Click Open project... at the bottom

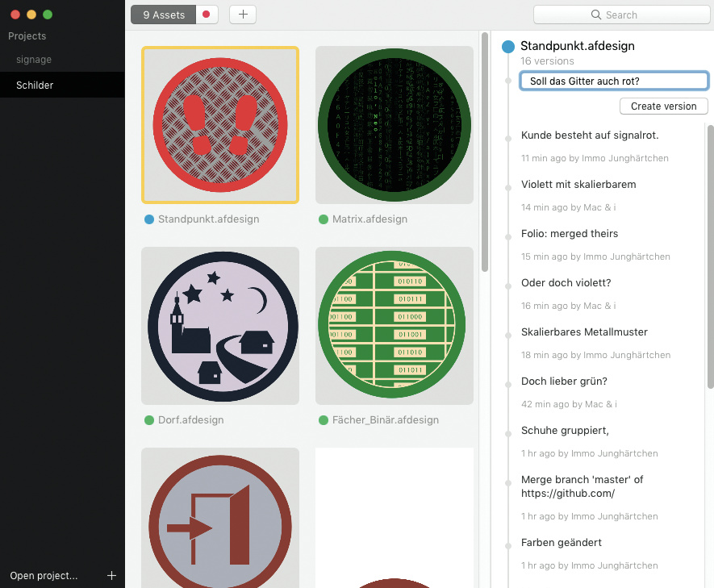pos(44,576)
